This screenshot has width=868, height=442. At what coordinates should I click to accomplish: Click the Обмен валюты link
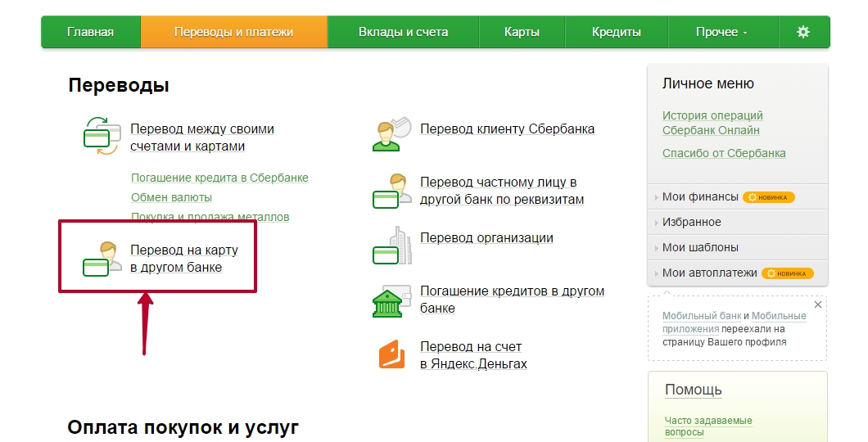[171, 197]
